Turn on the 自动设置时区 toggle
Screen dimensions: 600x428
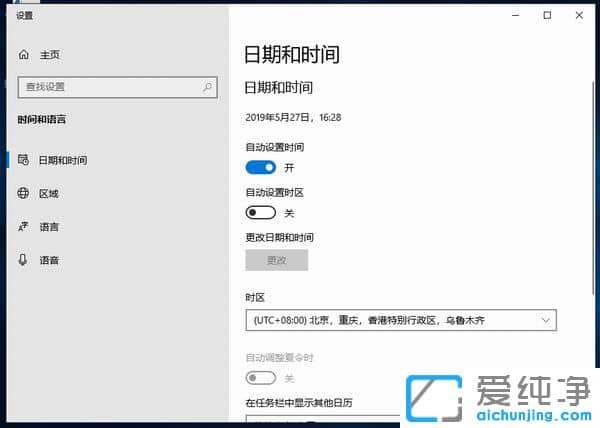coord(261,212)
